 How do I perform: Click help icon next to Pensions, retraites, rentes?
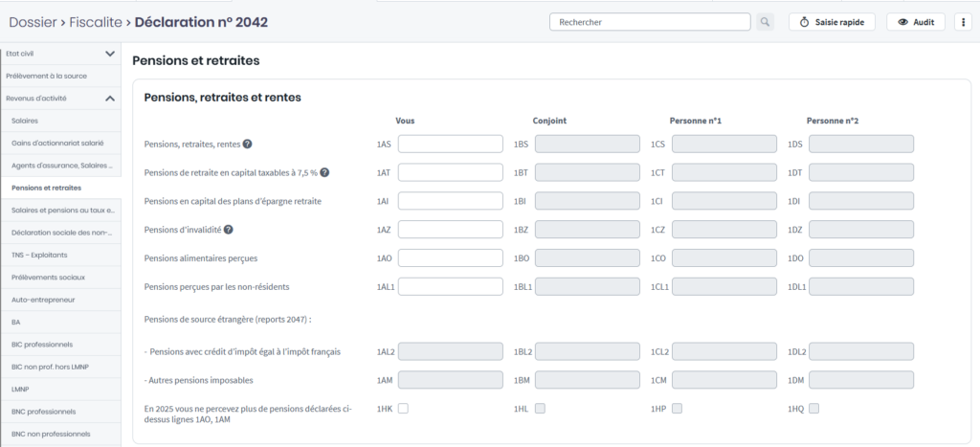point(247,145)
